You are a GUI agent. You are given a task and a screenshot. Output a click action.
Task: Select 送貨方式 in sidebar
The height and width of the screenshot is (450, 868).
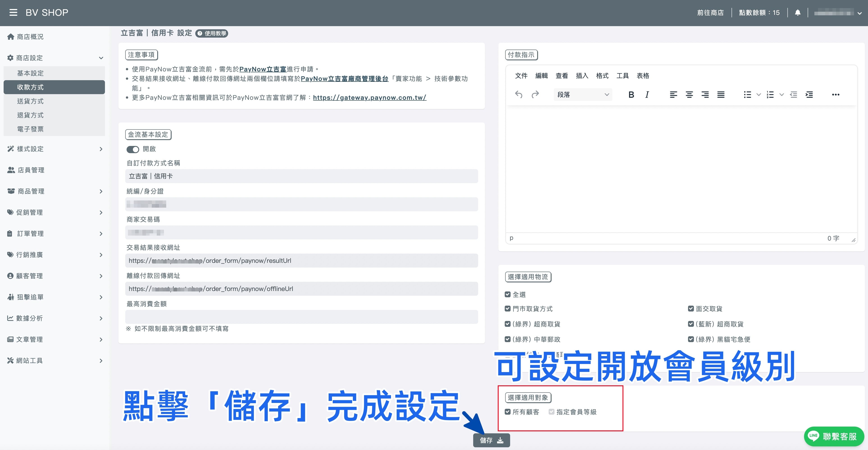tap(54, 101)
